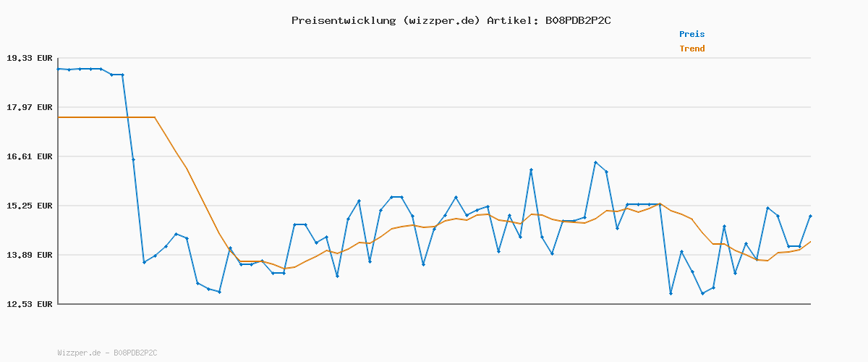Click the 13.89 EUR axis label
Image resolution: width=868 pixels, height=362 pixels.
click(x=30, y=255)
